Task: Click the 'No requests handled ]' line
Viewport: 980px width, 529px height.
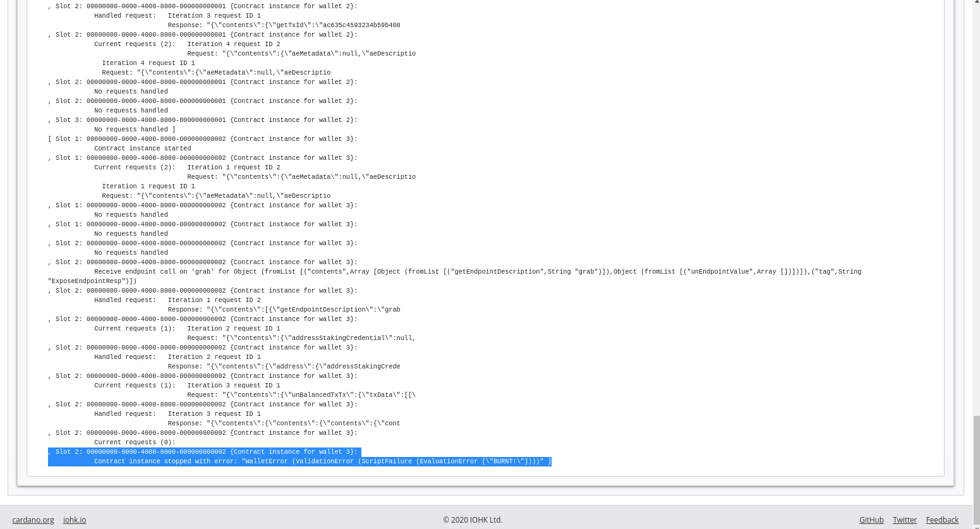Action: point(135,130)
